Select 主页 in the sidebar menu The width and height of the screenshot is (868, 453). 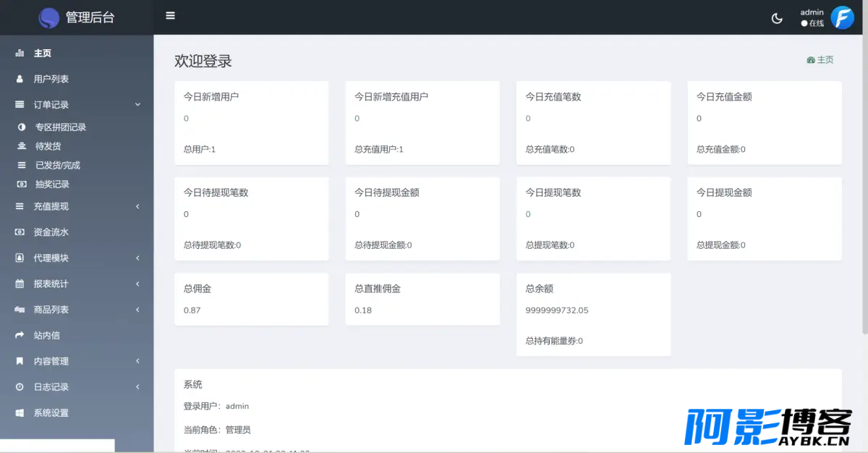point(42,53)
